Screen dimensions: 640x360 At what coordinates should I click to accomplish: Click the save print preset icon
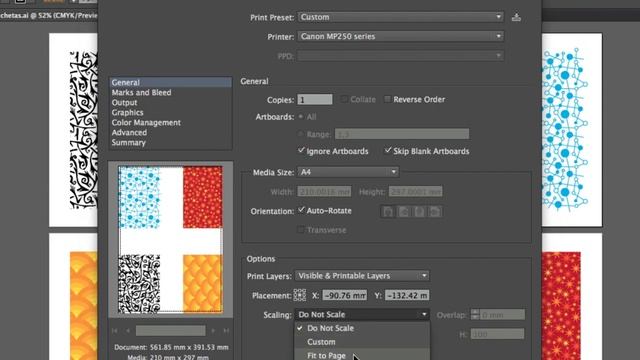pos(516,17)
